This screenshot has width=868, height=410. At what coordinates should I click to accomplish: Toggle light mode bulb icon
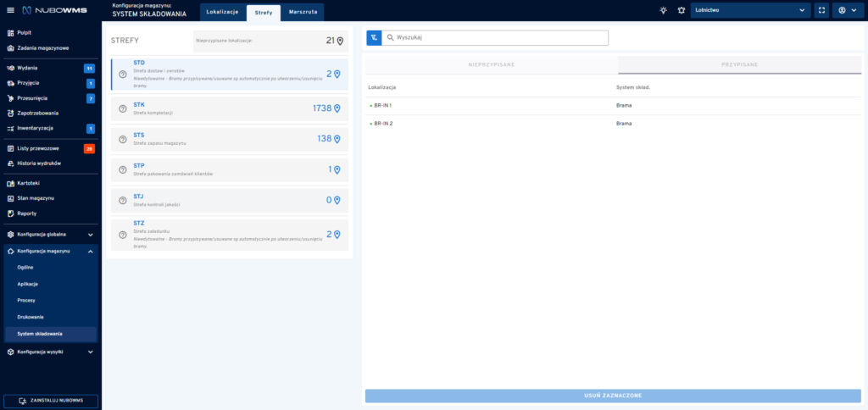[663, 10]
